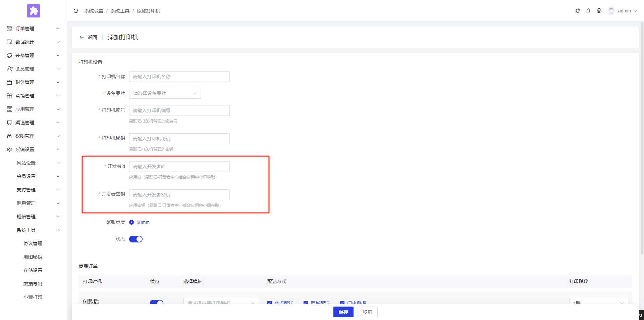Click the admin avatar icon
The width and height of the screenshot is (644, 320).
611,11
